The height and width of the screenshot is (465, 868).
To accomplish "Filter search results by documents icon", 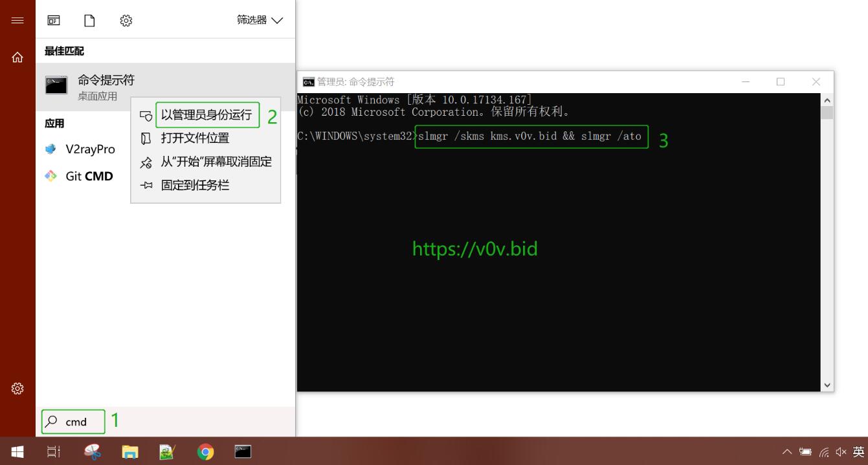I will point(89,21).
